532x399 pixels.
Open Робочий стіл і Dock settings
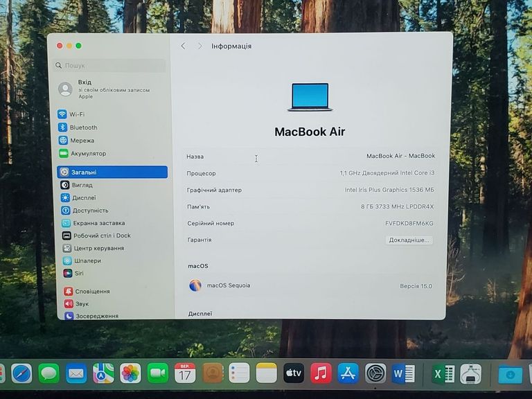coord(96,236)
